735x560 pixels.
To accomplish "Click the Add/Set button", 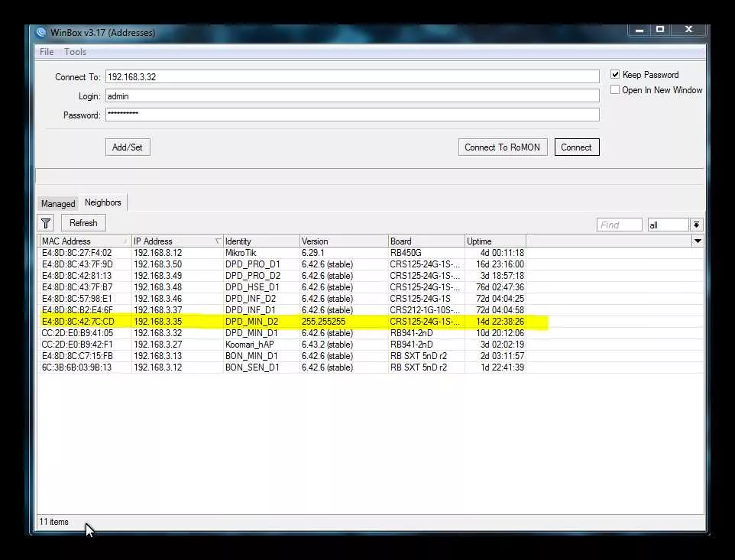I will 128,147.
